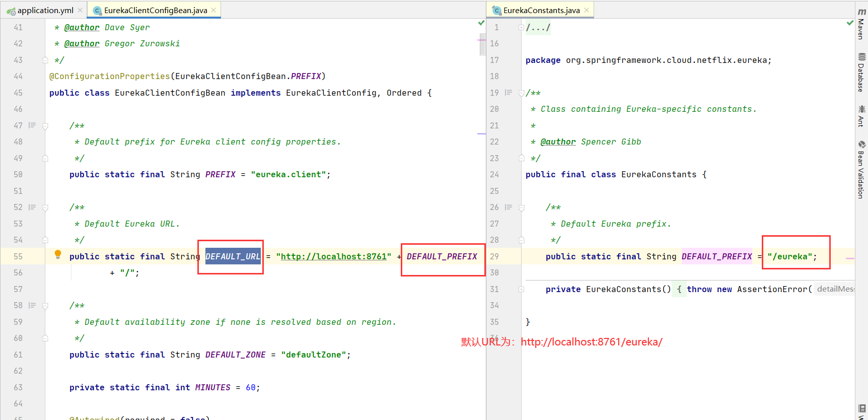The height and width of the screenshot is (420, 868).
Task: Click the inspection checkmark in EurekaConstants editor
Action: (x=850, y=23)
